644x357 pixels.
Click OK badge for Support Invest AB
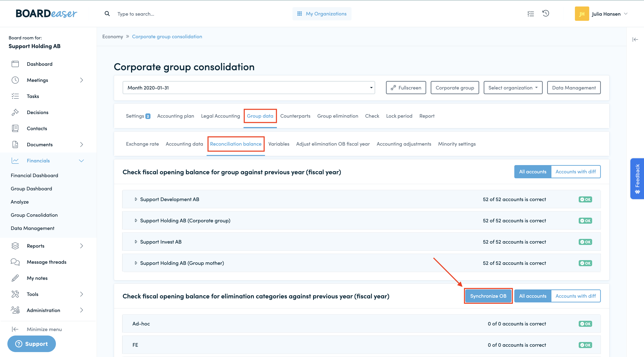point(585,242)
